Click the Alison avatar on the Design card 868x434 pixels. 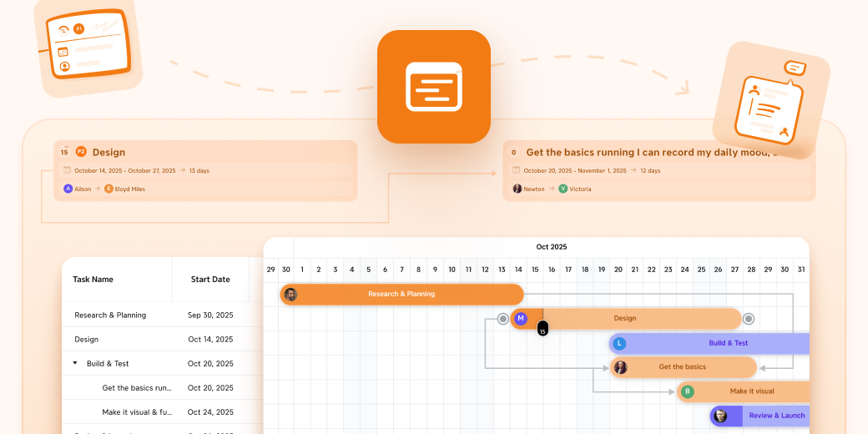click(x=68, y=189)
